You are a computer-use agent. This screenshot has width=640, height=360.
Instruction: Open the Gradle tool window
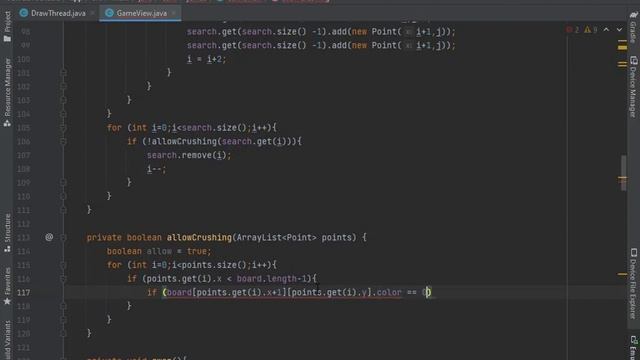633,27
